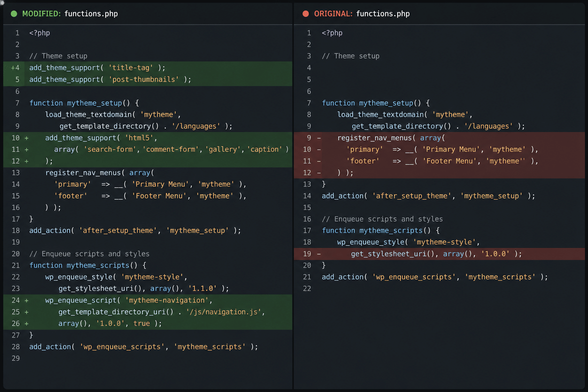Click removed 'register_nav_menus( array(' line in original
This screenshot has height=392, width=588.
click(391, 138)
